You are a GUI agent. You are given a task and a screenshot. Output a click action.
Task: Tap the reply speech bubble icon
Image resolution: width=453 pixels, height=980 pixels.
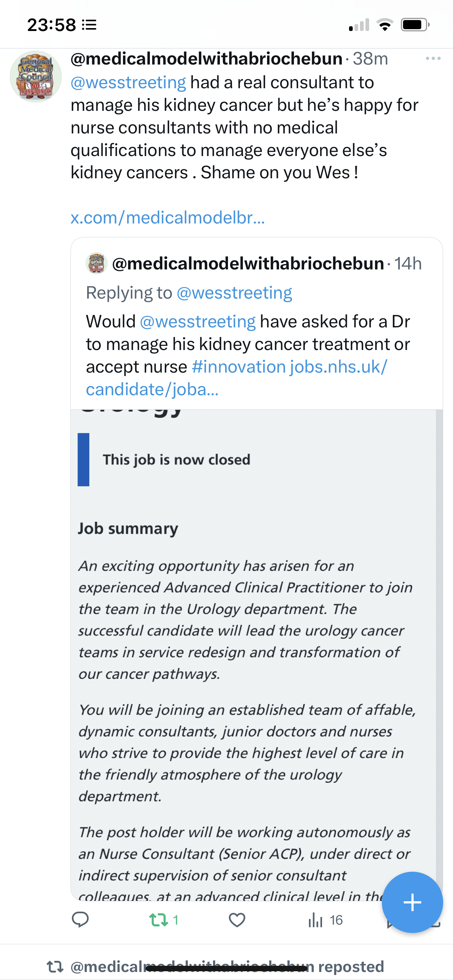click(x=80, y=920)
